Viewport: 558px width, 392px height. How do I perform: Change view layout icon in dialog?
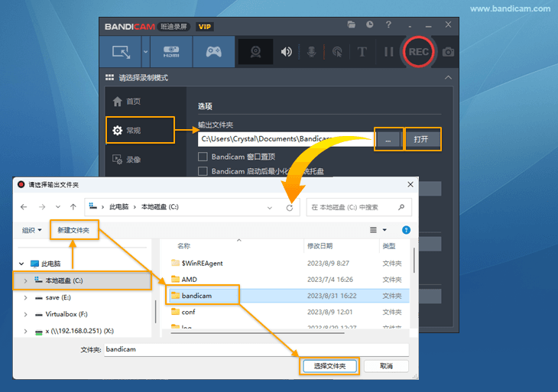pos(373,230)
